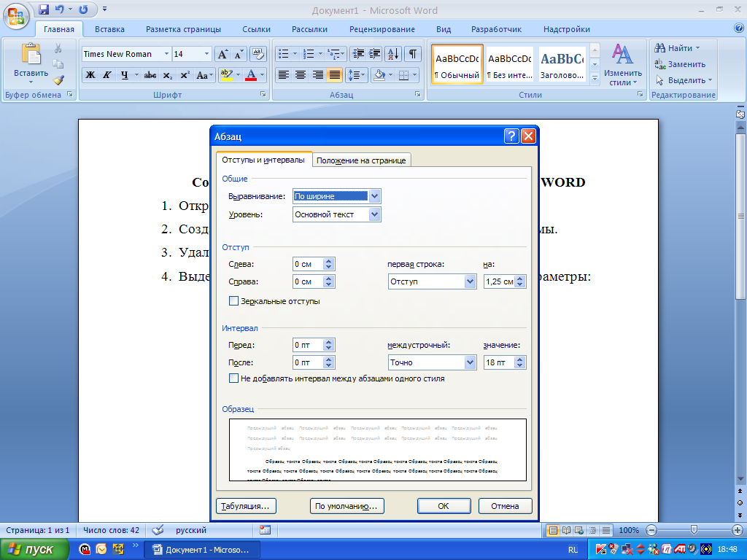Apply superscript formatting
The width and height of the screenshot is (747, 560).
185,75
